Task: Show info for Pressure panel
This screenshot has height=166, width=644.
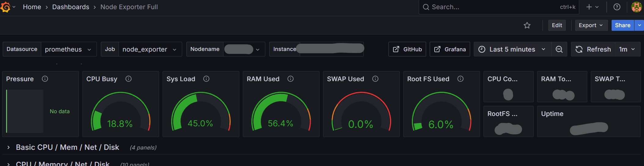Action: point(45,79)
